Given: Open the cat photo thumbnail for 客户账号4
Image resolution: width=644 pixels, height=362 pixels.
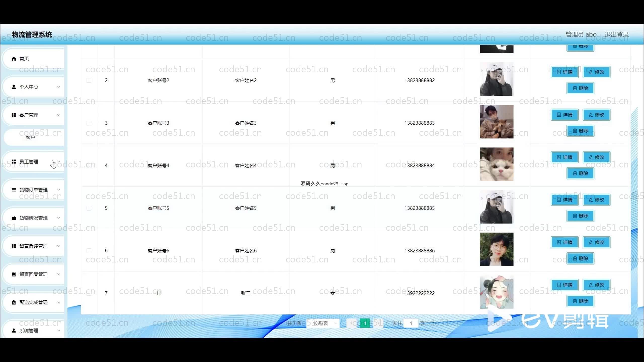Looking at the screenshot, I should point(497,164).
